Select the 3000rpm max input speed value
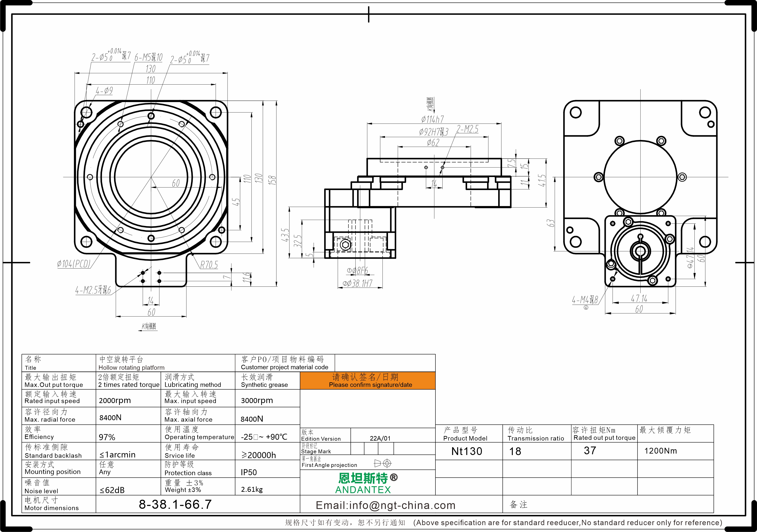Viewport: 757px width, 532px height. [x=257, y=400]
